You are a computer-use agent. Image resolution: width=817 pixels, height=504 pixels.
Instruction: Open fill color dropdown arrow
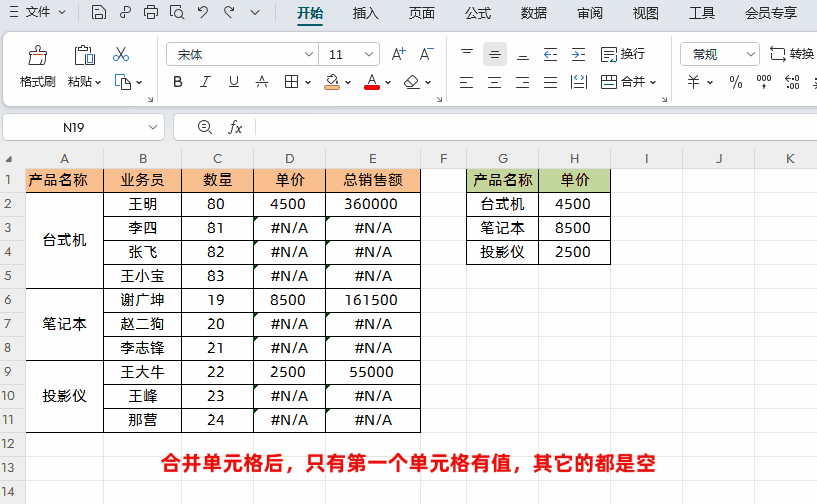348,82
